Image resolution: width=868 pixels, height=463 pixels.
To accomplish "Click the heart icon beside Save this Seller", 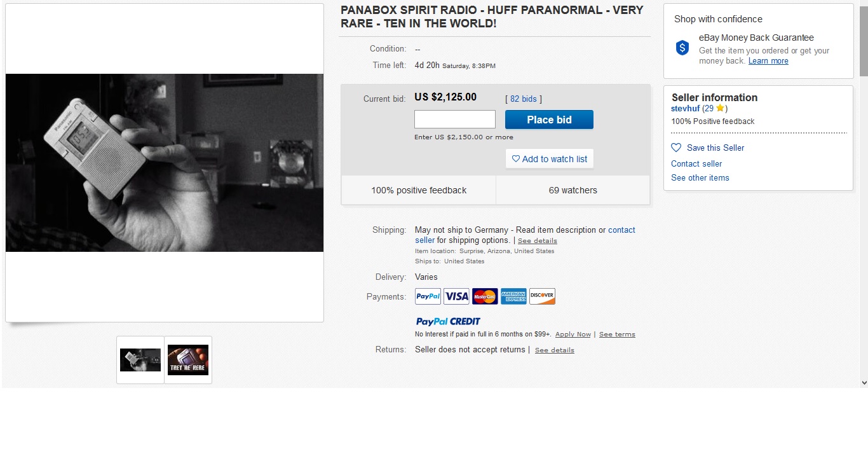I will [x=676, y=148].
